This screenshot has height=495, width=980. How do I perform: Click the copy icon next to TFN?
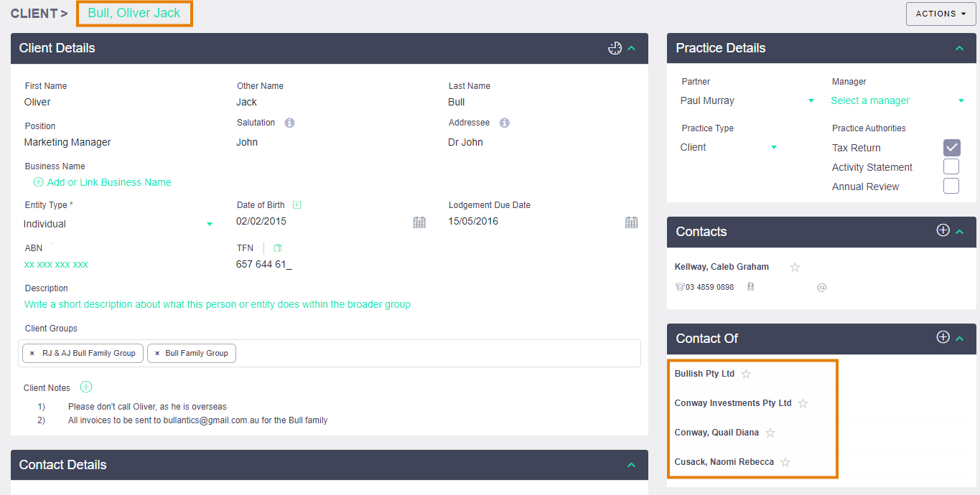click(x=278, y=248)
